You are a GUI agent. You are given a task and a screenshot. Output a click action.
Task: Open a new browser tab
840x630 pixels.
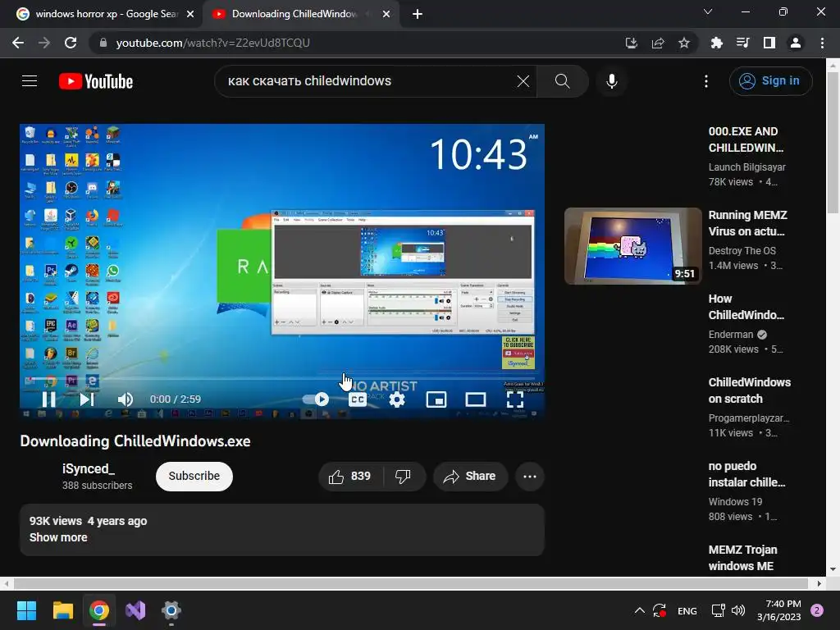[418, 14]
